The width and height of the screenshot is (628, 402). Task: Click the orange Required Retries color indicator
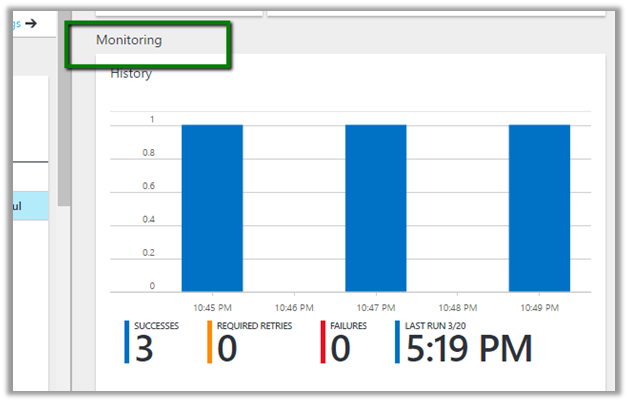coord(210,342)
